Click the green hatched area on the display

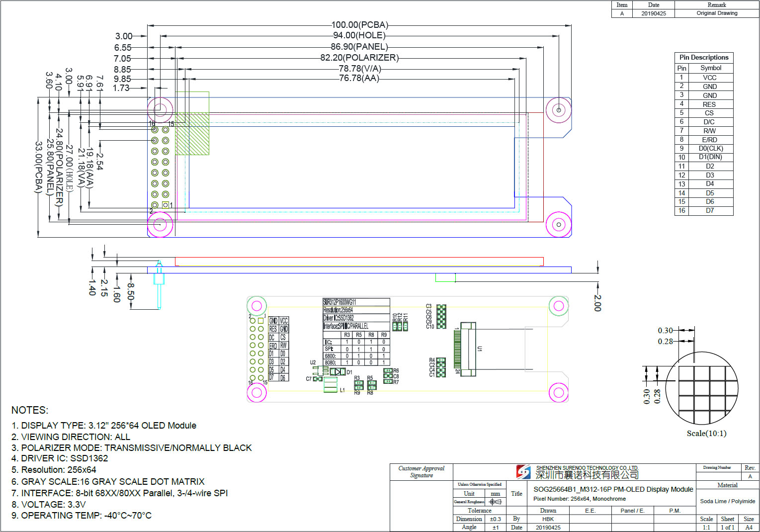(x=192, y=133)
